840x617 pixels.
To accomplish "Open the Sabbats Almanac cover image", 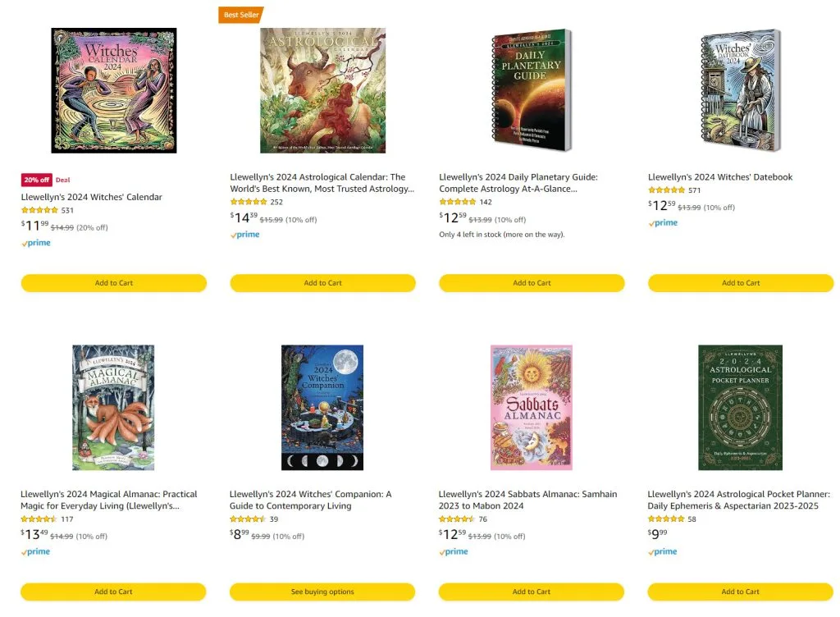I will 532,407.
